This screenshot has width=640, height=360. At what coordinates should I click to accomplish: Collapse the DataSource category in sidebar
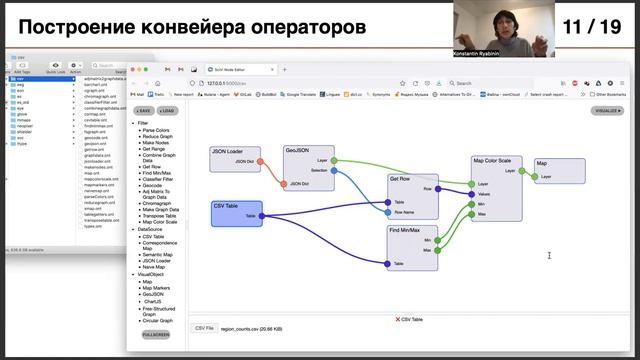(133, 229)
